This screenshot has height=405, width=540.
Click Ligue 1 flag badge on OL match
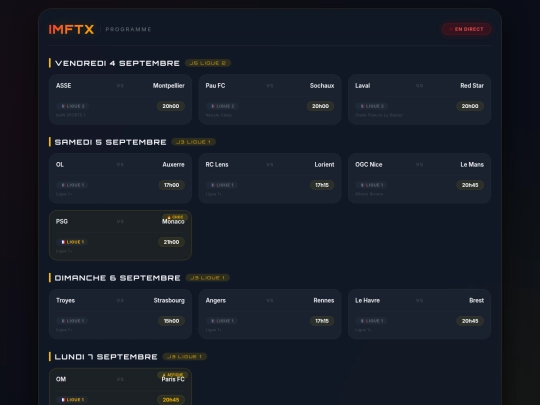[72, 185]
